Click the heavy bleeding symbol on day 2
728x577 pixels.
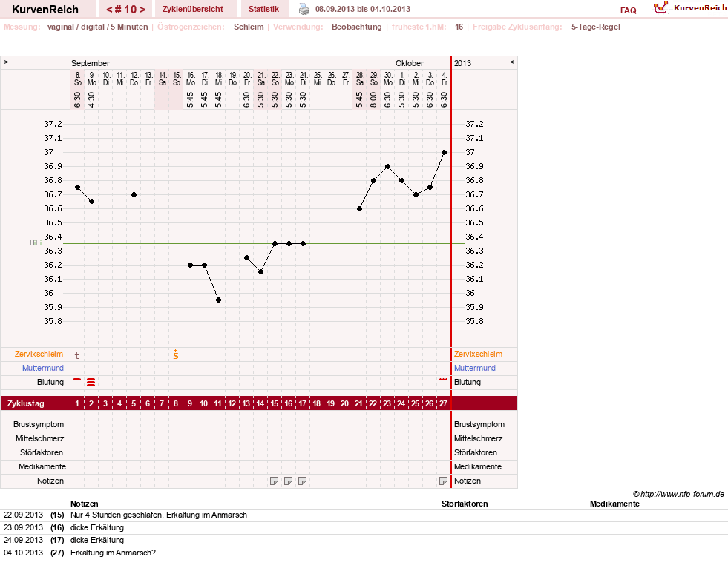91,382
